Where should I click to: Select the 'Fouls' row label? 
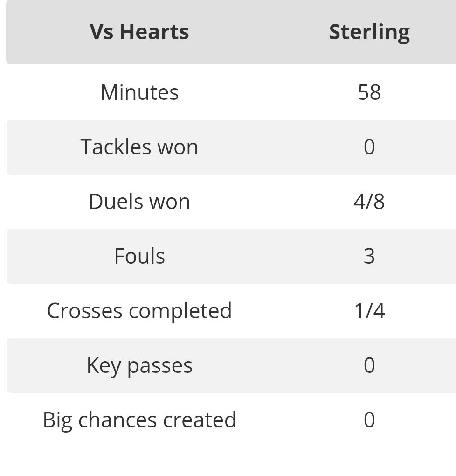(x=139, y=256)
